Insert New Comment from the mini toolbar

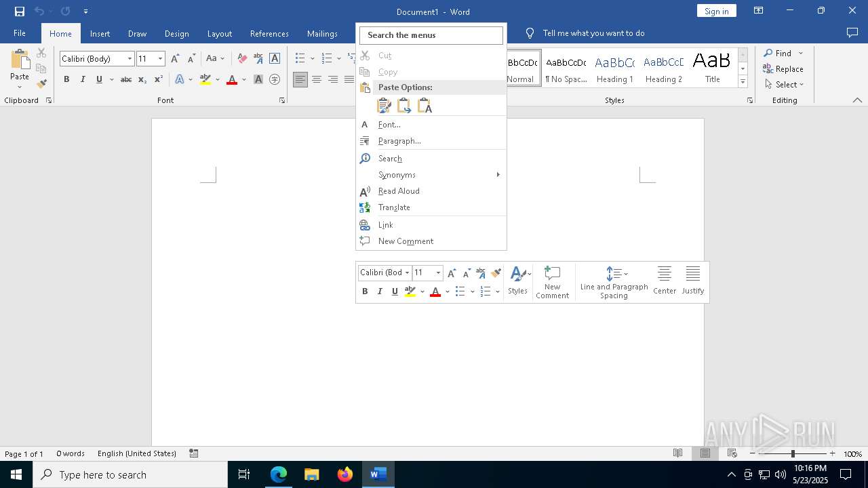coord(552,282)
